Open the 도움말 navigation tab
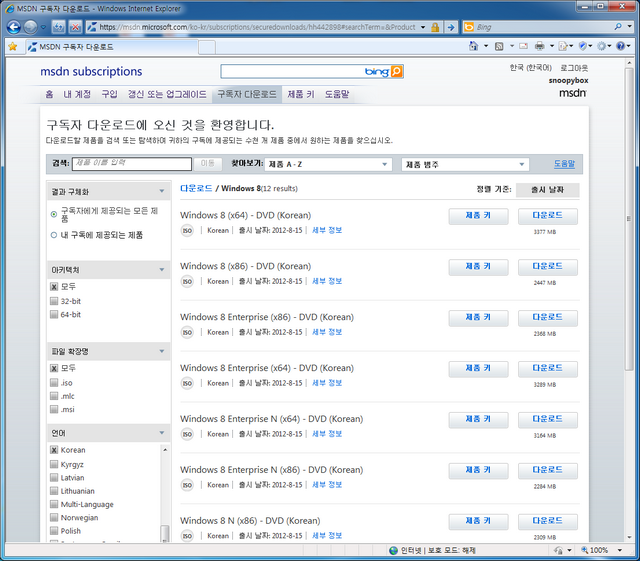The width and height of the screenshot is (640, 561). [x=337, y=94]
